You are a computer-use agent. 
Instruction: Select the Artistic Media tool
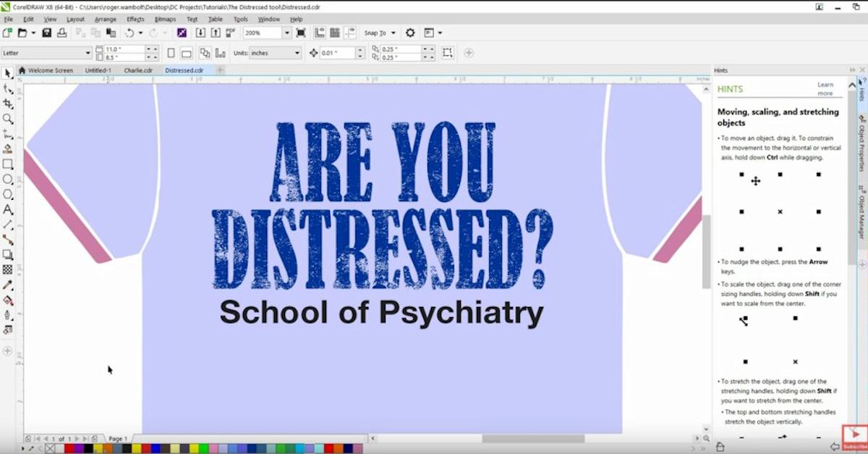pyautogui.click(x=7, y=149)
